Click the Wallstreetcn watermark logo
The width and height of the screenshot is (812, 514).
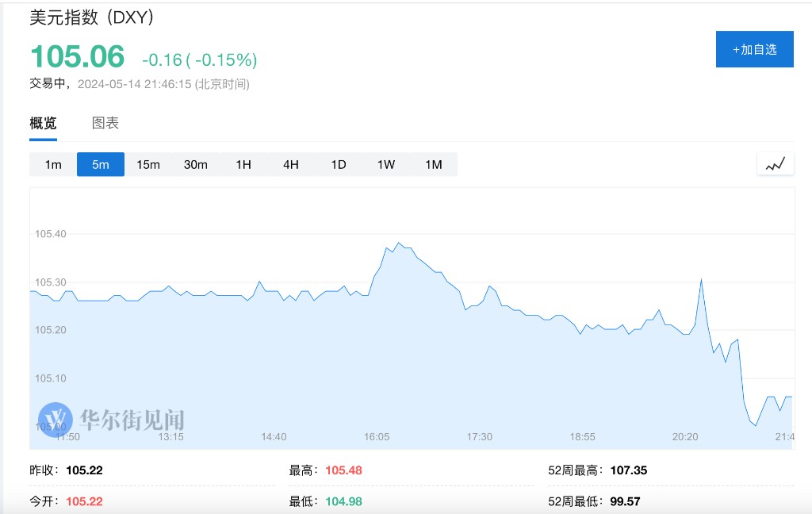pos(113,417)
